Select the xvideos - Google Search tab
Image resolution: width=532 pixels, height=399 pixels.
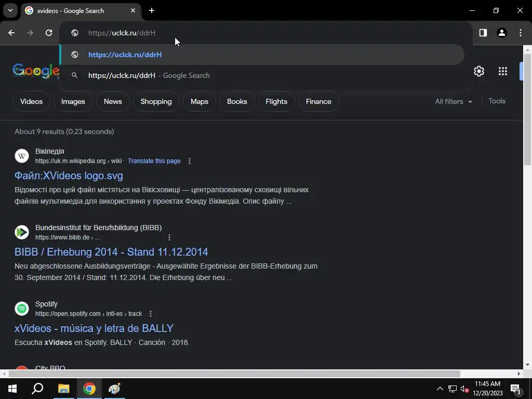pos(81,10)
